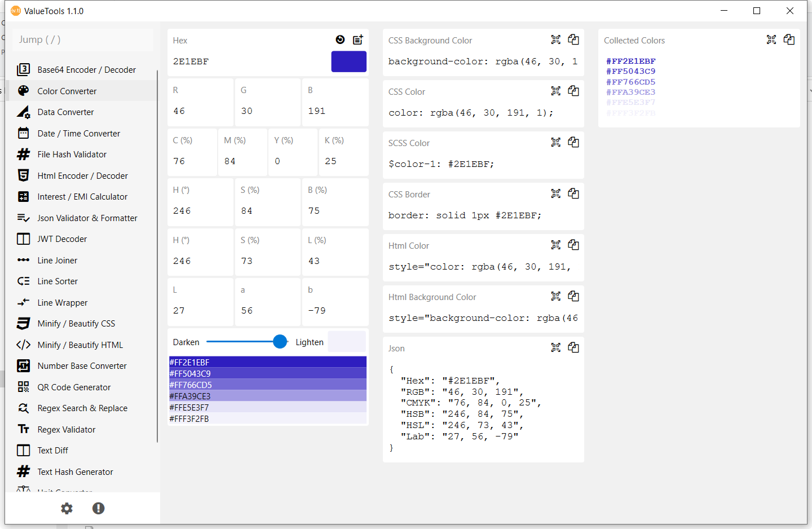This screenshot has width=812, height=529.
Task: Generate QR code for CSS Color
Action: point(556,91)
